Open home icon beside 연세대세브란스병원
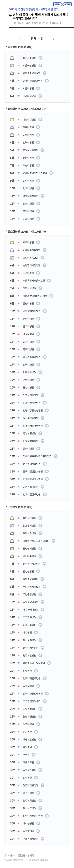Viewport: 74px width, 868px height. (47, 81)
